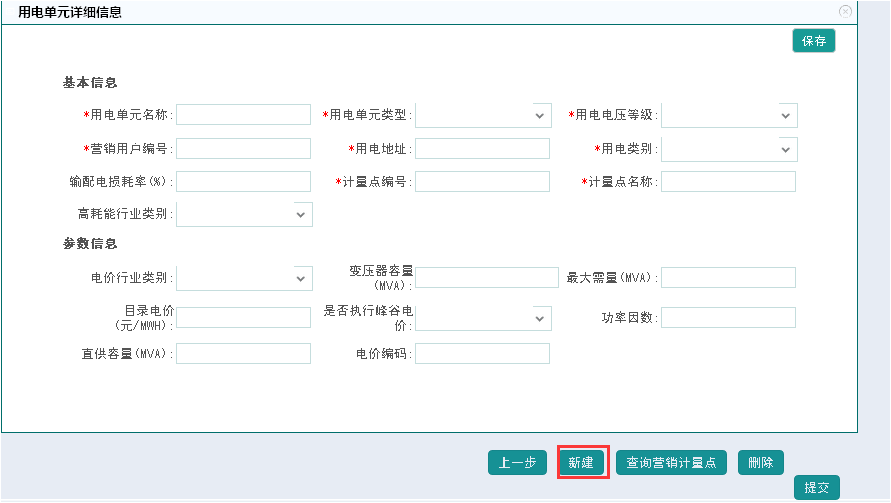Screen dimensions: 891x503
Task: Focus the 用电单元名称 input field
Action: [x=243, y=115]
